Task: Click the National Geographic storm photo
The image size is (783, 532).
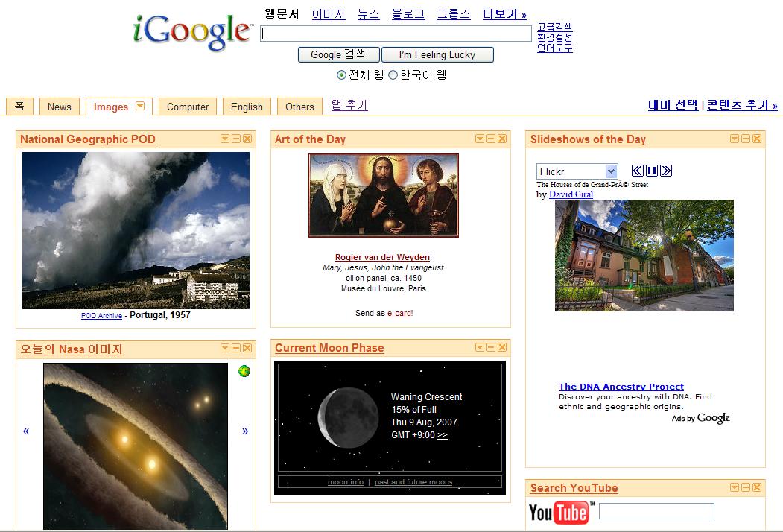Action: 136,230
